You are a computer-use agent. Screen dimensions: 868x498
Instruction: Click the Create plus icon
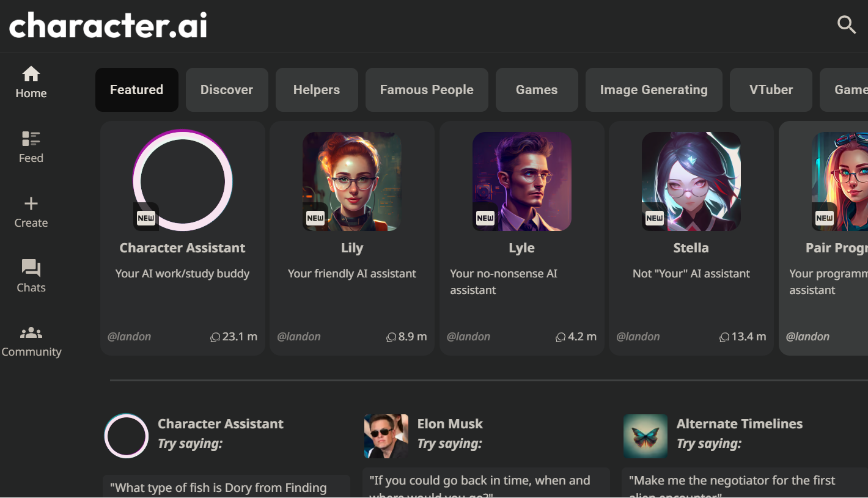(31, 203)
